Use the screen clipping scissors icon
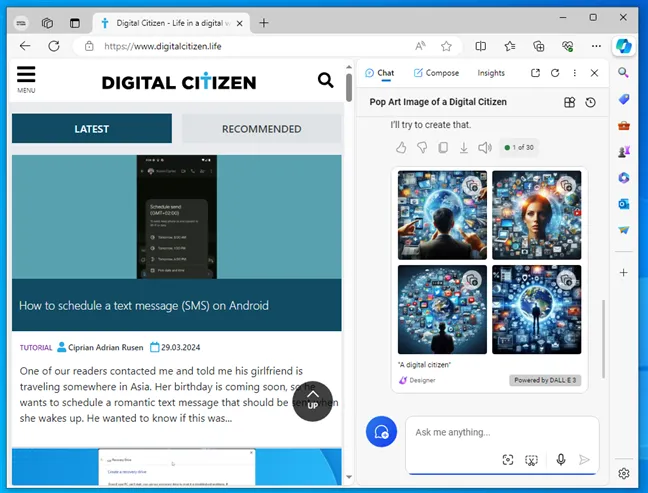648x493 pixels. pyautogui.click(x=531, y=460)
